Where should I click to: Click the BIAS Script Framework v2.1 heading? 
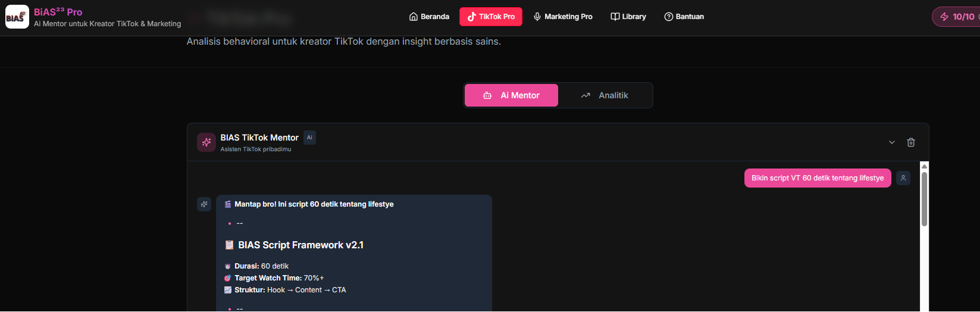(x=300, y=245)
